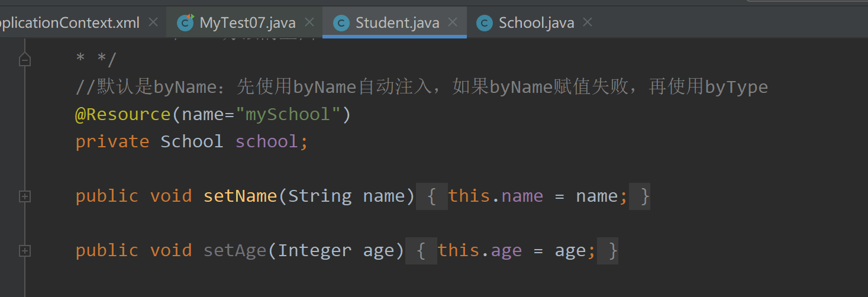This screenshot has width=868, height=297.
Task: Open the MyTest07.java tab
Action: point(247,23)
